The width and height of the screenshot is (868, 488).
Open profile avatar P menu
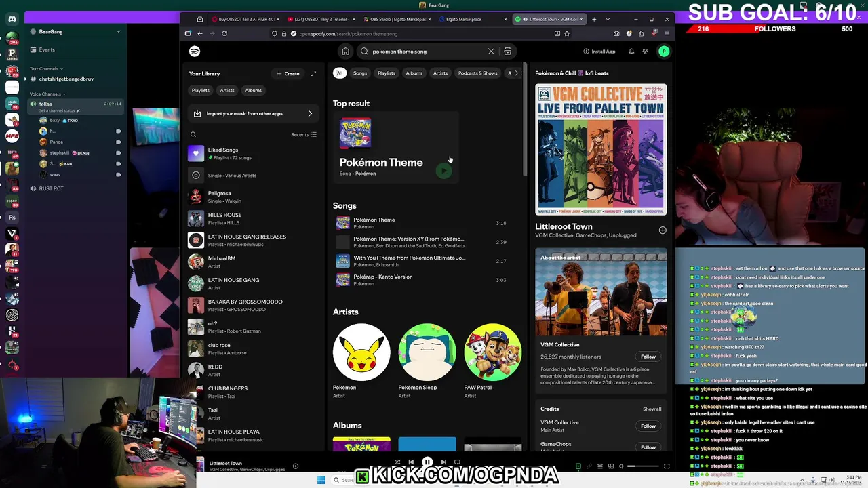tap(664, 52)
